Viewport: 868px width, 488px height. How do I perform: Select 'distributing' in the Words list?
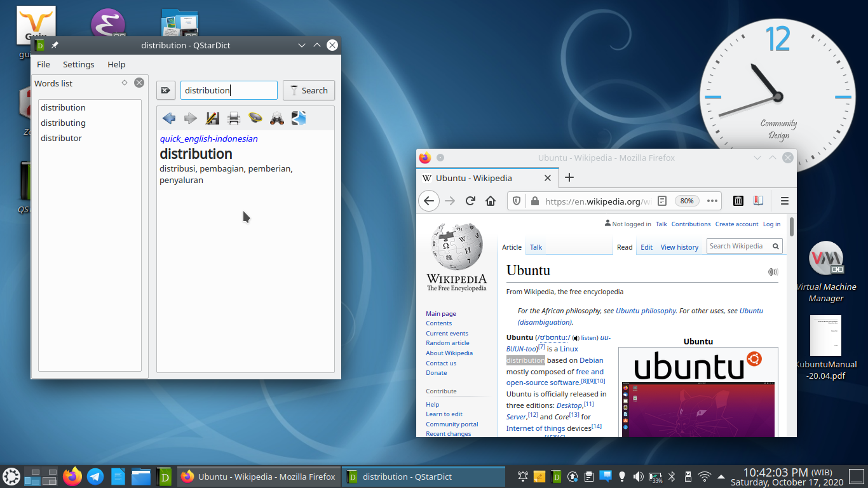(63, 123)
